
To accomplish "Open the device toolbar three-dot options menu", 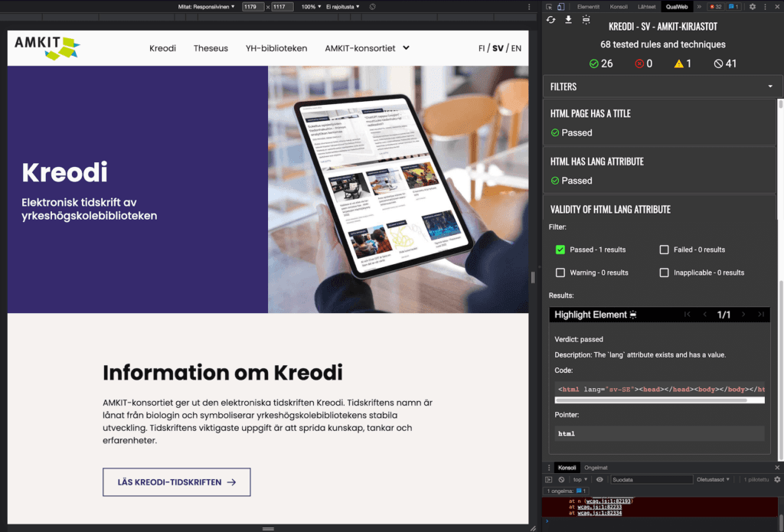I will point(529,6).
